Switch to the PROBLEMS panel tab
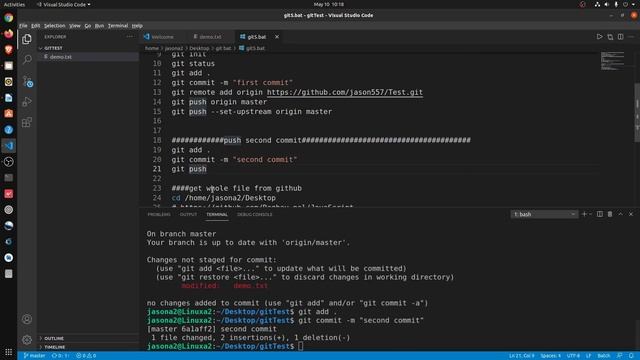The image size is (640, 360). coord(159,214)
